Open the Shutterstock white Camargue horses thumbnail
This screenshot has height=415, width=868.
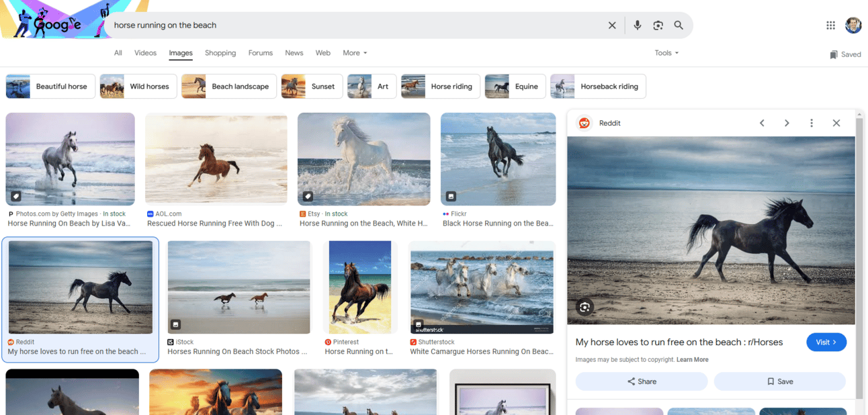[x=482, y=287]
